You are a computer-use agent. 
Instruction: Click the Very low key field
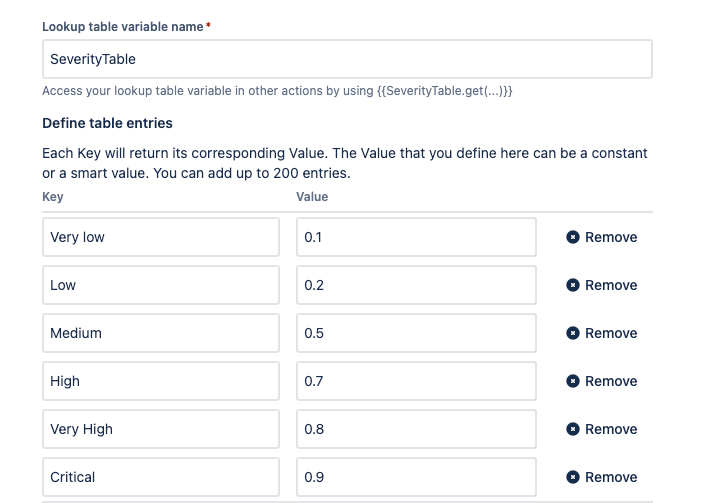[161, 237]
